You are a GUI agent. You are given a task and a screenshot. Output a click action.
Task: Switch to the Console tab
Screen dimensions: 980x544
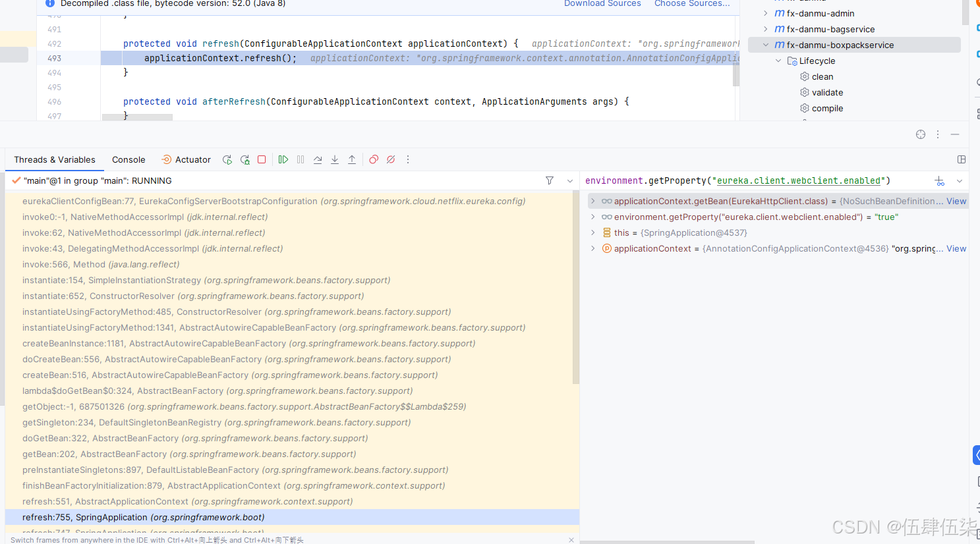(x=129, y=159)
